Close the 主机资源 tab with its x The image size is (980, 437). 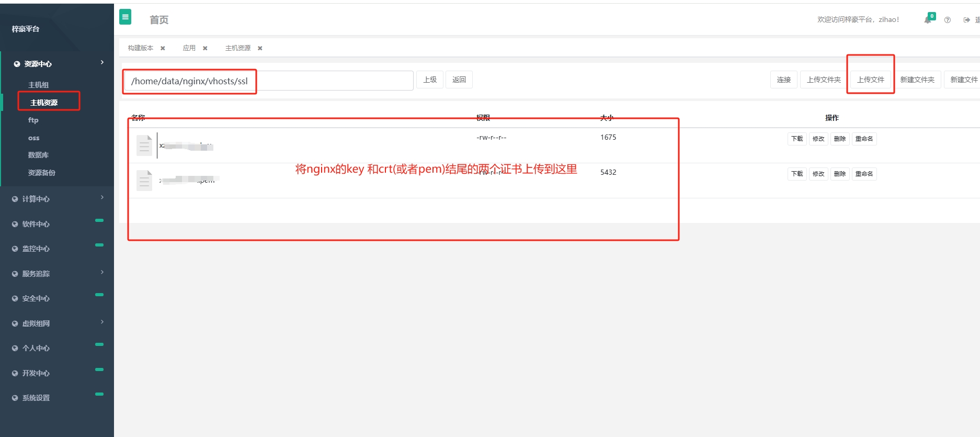pos(260,48)
